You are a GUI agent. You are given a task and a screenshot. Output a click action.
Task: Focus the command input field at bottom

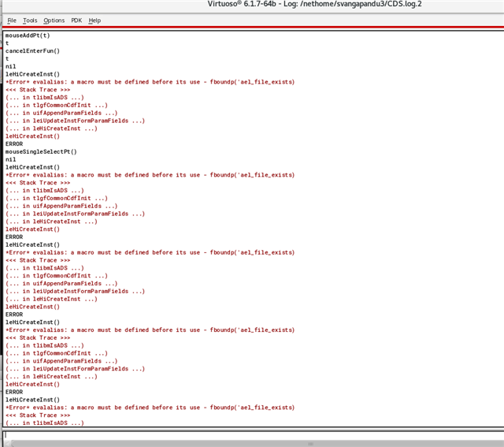(252, 434)
